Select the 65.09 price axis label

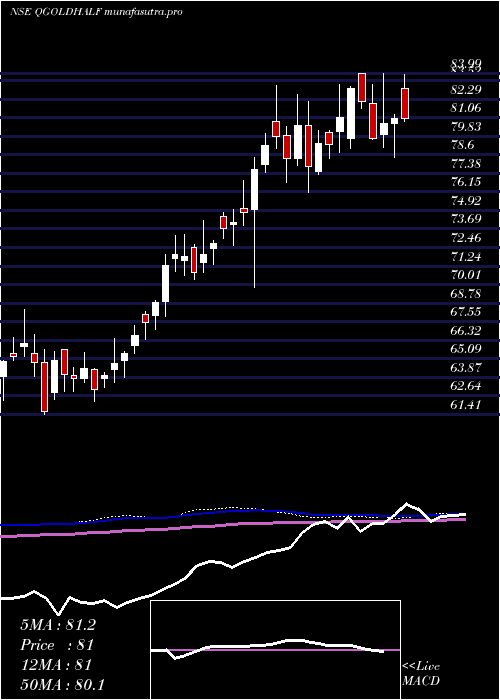click(x=466, y=349)
